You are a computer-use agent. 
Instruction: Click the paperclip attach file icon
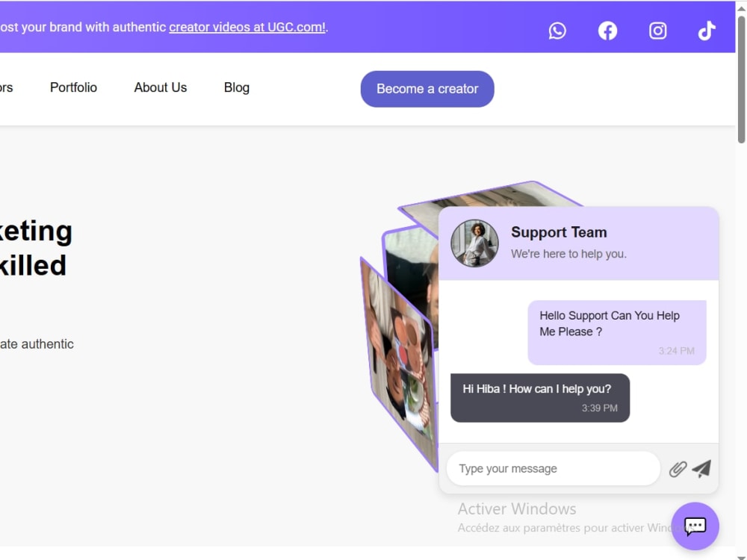tap(678, 469)
